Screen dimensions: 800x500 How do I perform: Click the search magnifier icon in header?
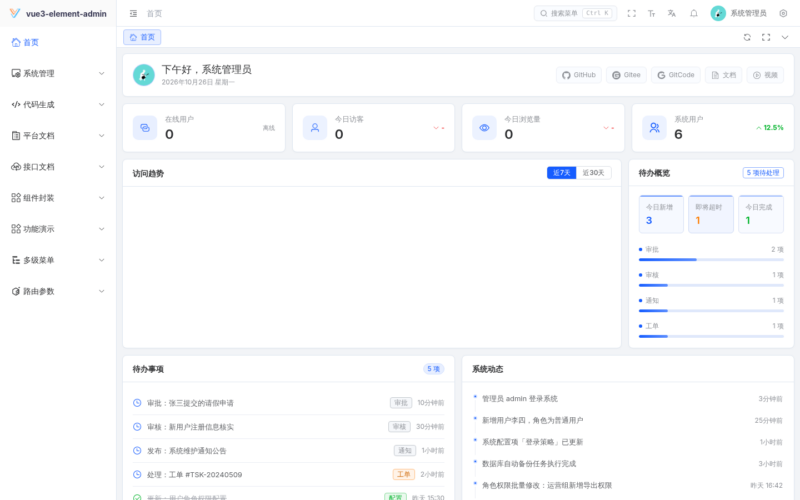coord(544,13)
